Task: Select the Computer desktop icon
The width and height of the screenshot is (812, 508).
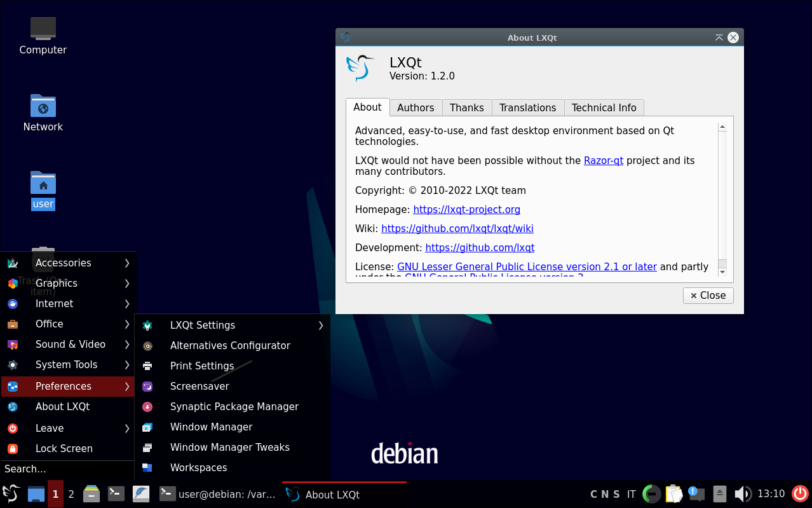Action: point(43,36)
